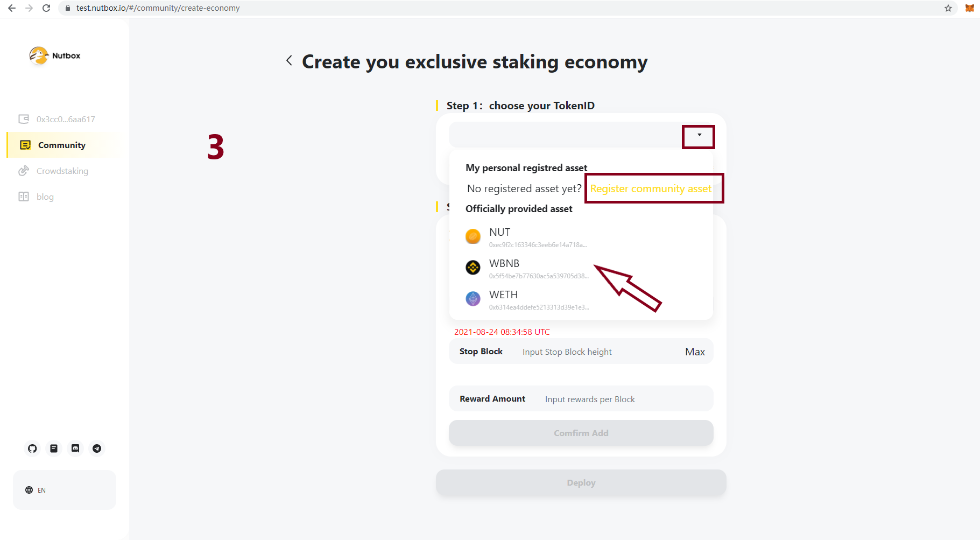
Task: Go to Crowdstaking in the sidebar
Action: (x=62, y=171)
